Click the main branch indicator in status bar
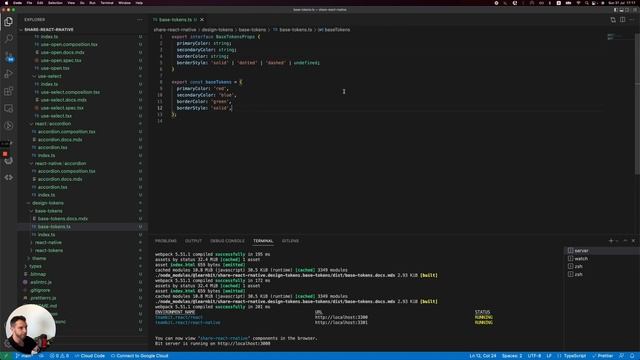This screenshot has width=640, height=360. pos(24,356)
